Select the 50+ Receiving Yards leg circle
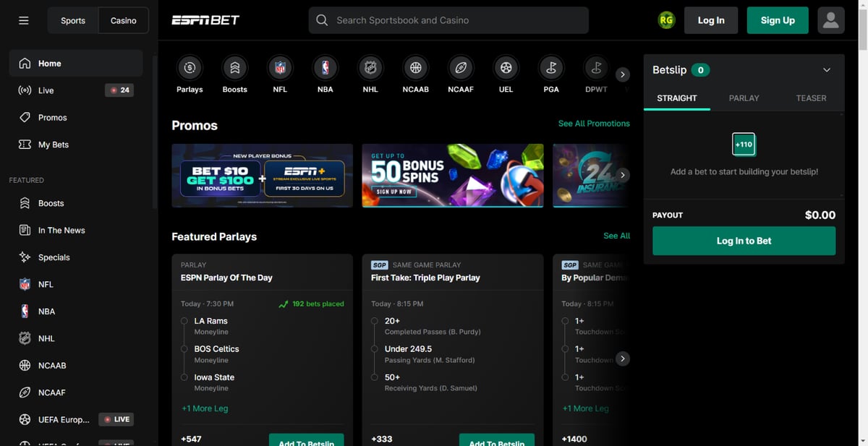 [375, 377]
